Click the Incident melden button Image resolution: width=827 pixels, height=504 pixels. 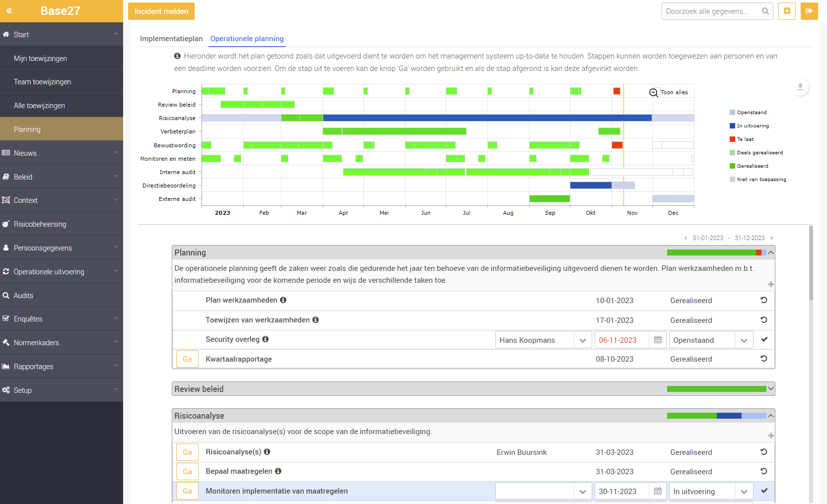tap(161, 11)
